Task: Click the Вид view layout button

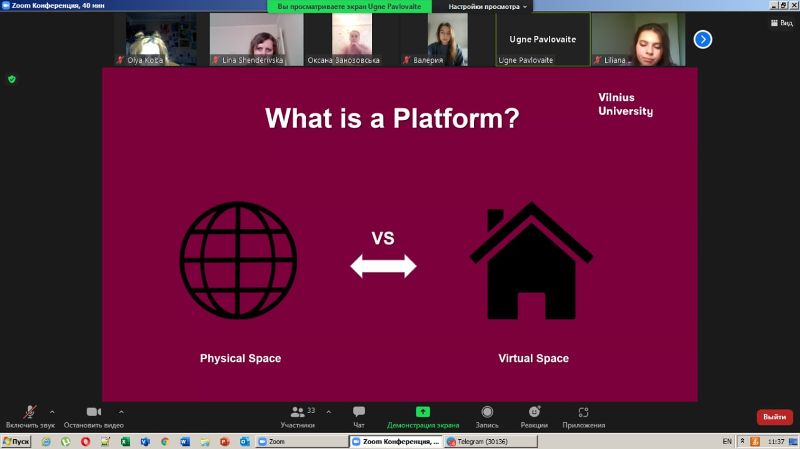Action: pos(782,23)
